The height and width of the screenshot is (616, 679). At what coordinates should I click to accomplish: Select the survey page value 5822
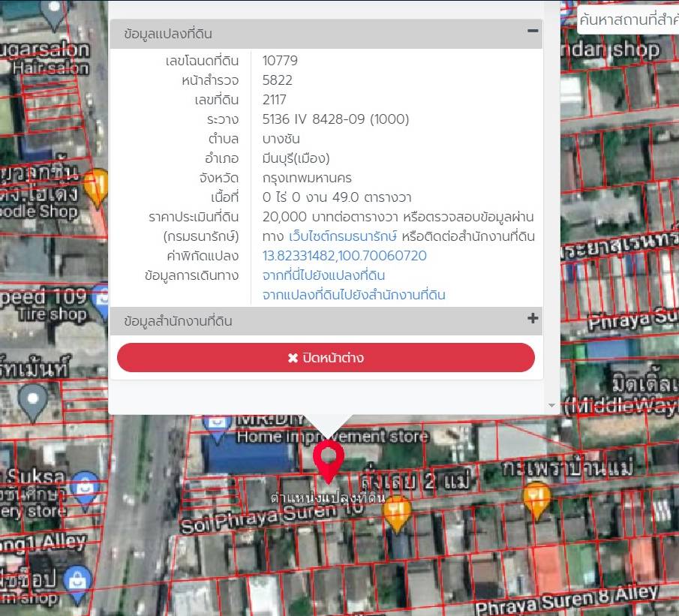tap(277, 80)
